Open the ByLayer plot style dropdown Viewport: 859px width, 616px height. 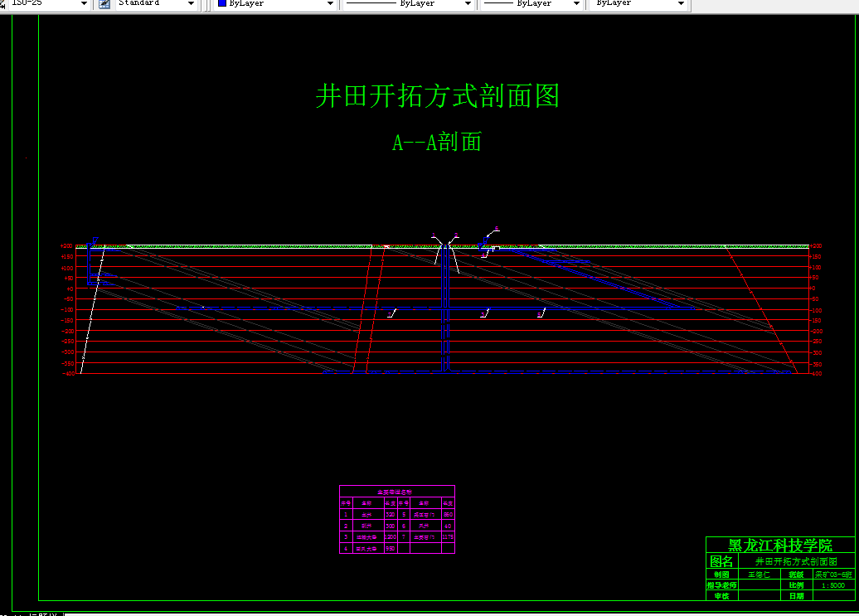pos(681,3)
